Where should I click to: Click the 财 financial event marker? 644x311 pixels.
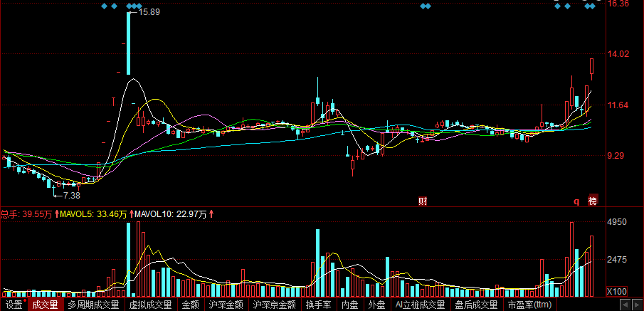[423, 201]
